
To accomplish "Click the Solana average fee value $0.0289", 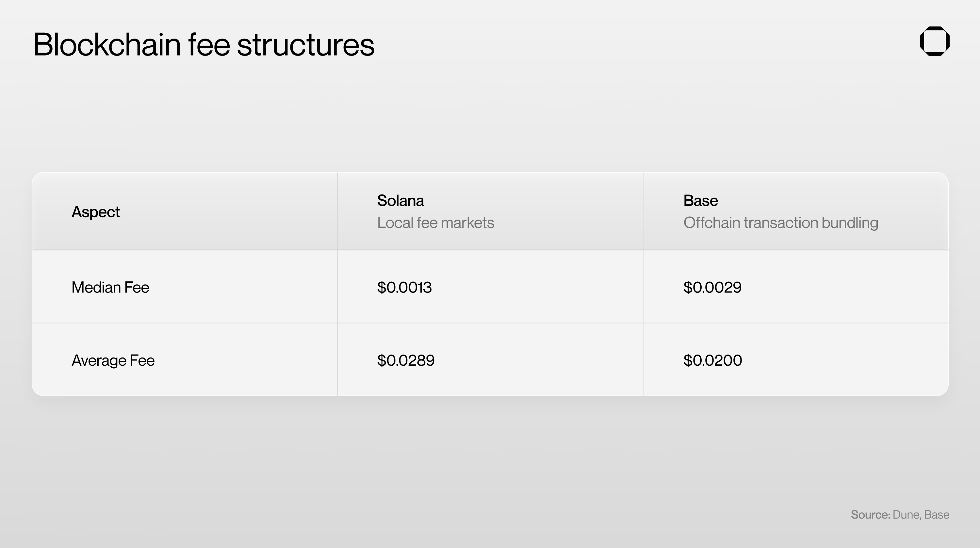I will pos(405,360).
